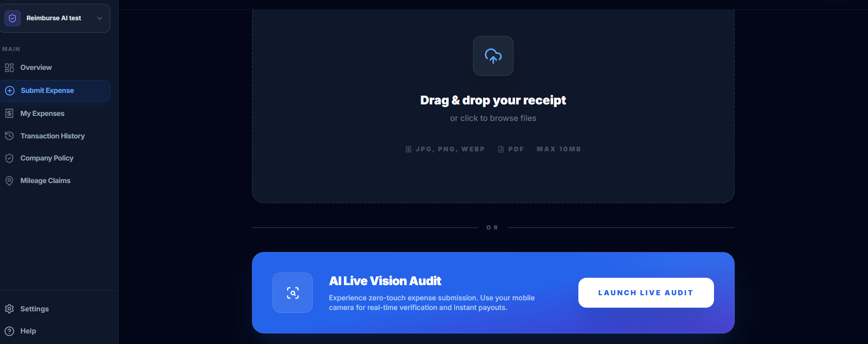Image resolution: width=868 pixels, height=344 pixels.
Task: Open the Reimburse AI test workspace selector
Action: point(55,18)
